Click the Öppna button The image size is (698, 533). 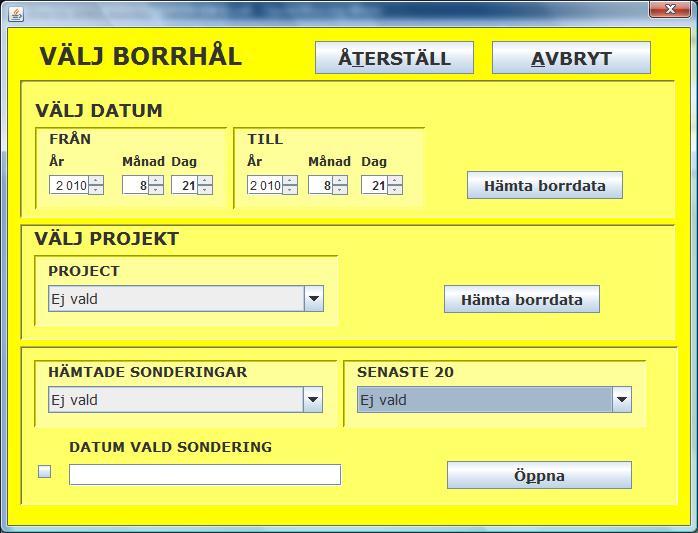[539, 475]
